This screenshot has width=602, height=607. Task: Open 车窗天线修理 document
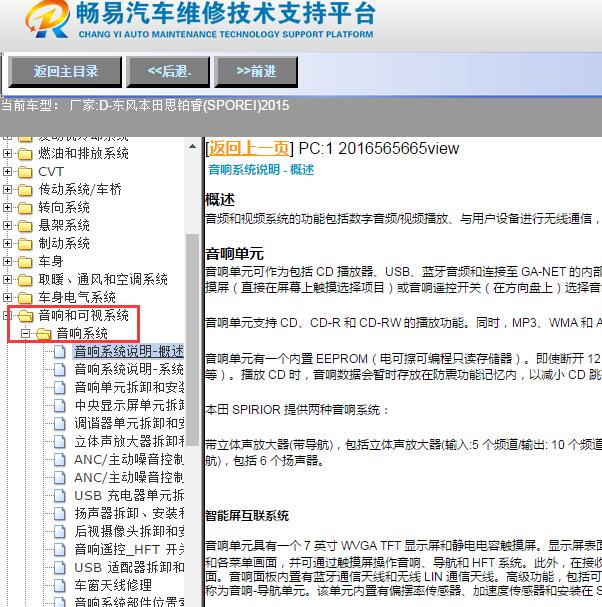(x=113, y=585)
